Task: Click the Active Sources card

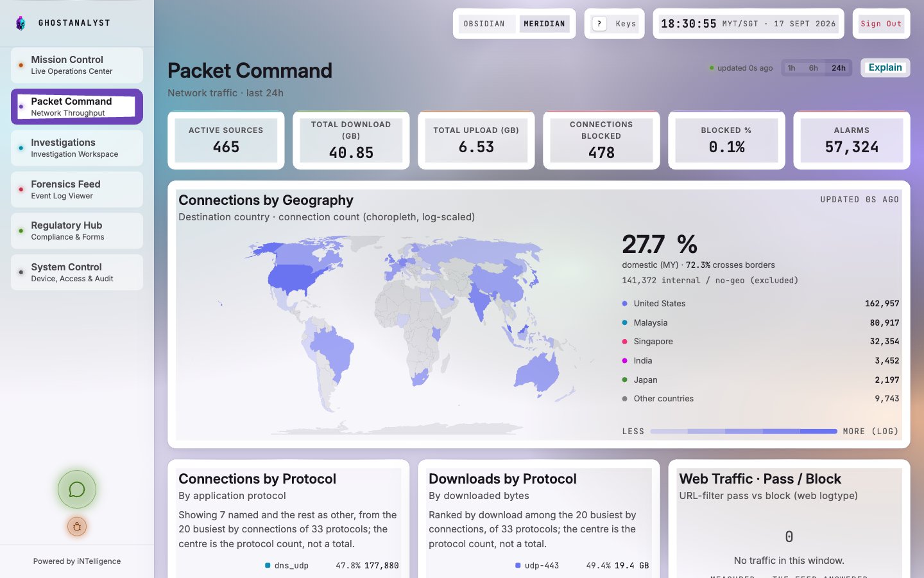Action: point(226,140)
